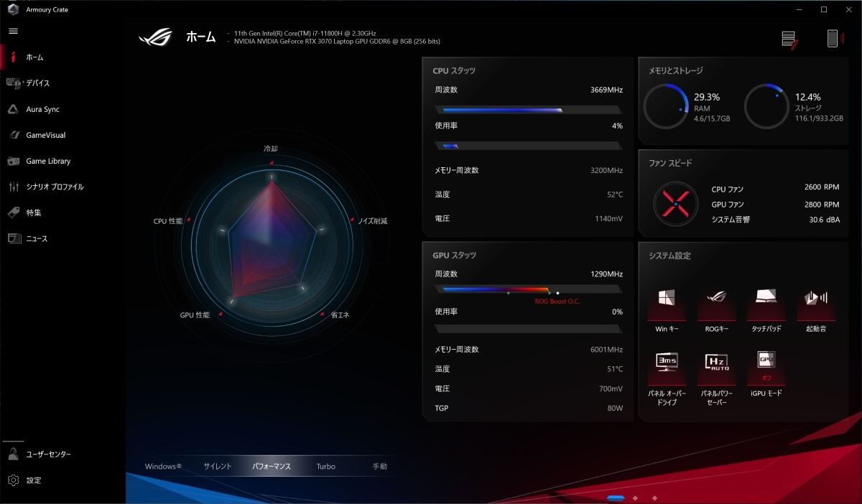Click the ノイズ削減 radar chart label
Screen dimensions: 862x504
pos(372,221)
